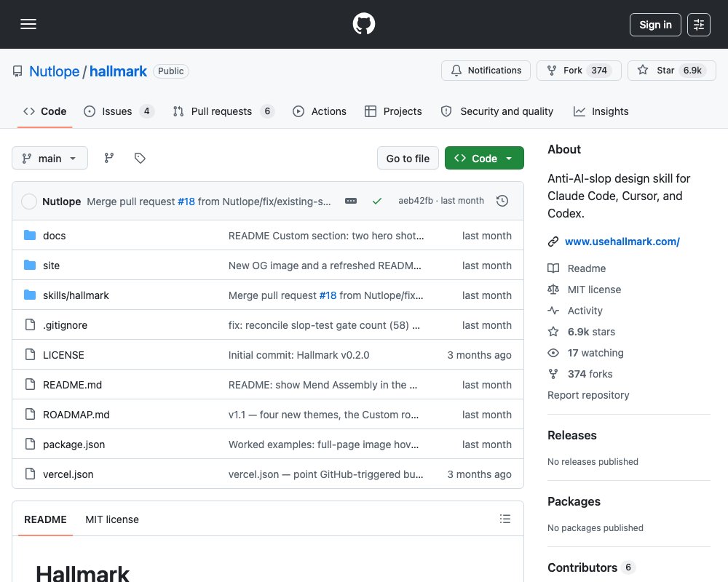The height and width of the screenshot is (582, 728).
Task: Open the README outline list icon
Action: click(x=505, y=519)
